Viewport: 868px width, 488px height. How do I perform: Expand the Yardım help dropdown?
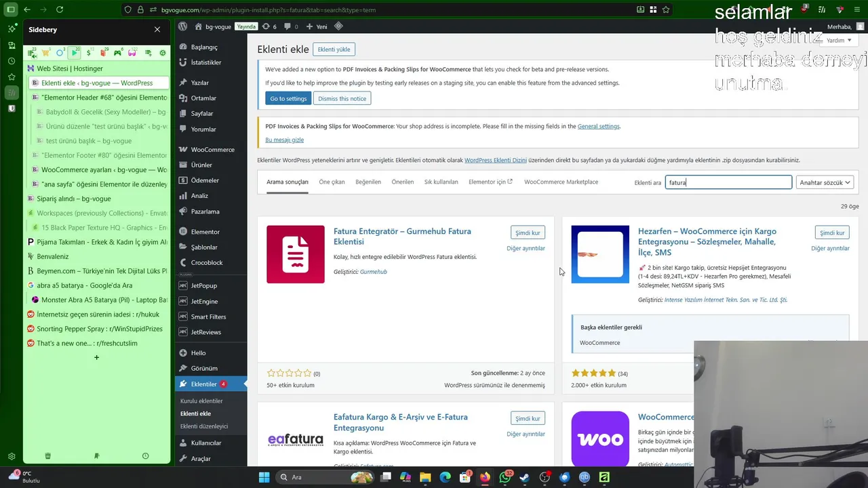tap(839, 40)
